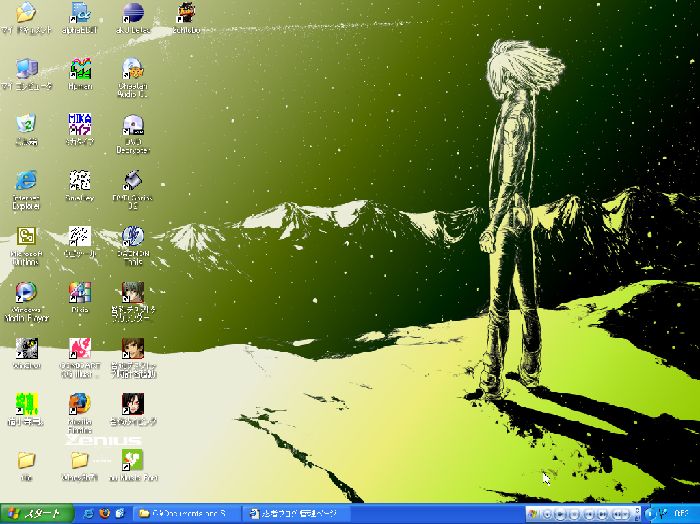Viewport: 700px width, 524px height.
Task: Select the blue sphere shortcut icon on desktop
Action: pos(133,12)
